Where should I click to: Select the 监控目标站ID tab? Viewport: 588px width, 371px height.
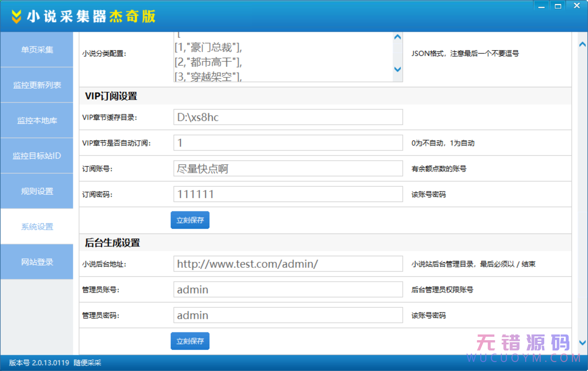coord(37,156)
